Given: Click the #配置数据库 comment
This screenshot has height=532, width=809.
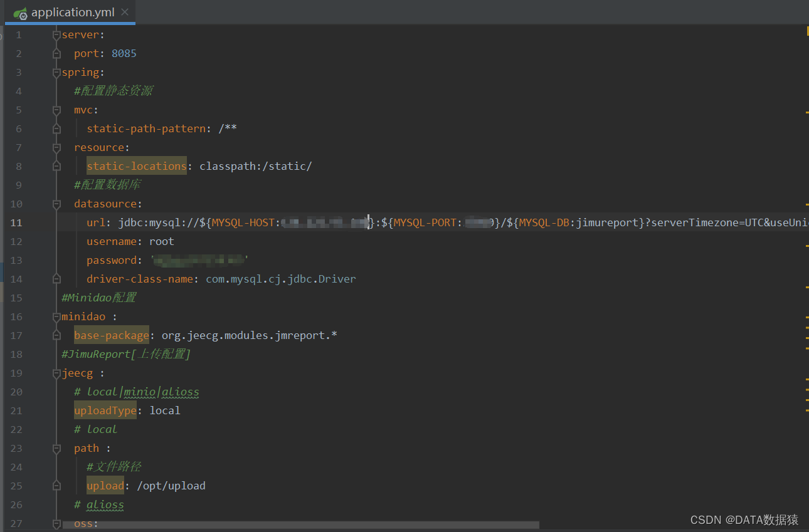Looking at the screenshot, I should (107, 185).
